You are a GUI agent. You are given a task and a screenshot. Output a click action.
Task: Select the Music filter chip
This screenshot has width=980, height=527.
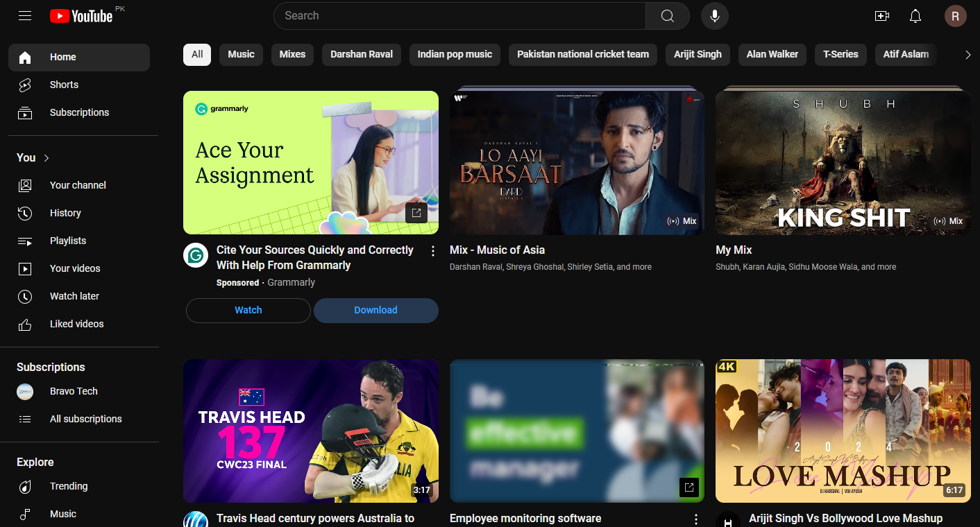tap(241, 55)
